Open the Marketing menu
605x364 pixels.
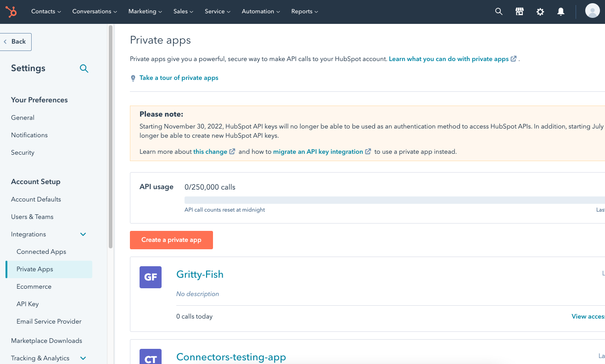pyautogui.click(x=145, y=11)
